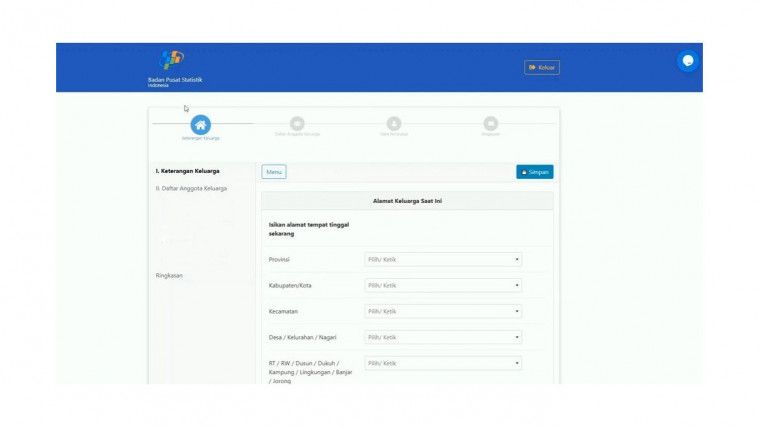Click the Provinsi field label
This screenshot has width=759, height=427.
pyautogui.click(x=279, y=259)
